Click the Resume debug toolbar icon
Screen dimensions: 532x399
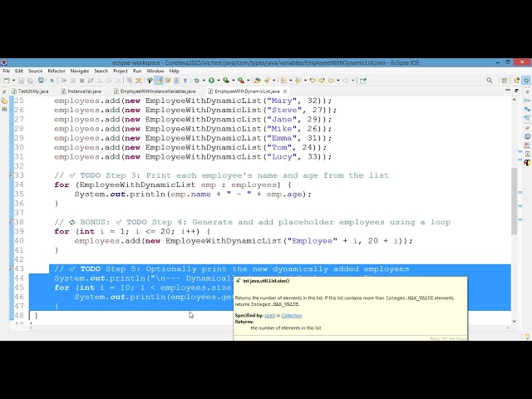64,81
